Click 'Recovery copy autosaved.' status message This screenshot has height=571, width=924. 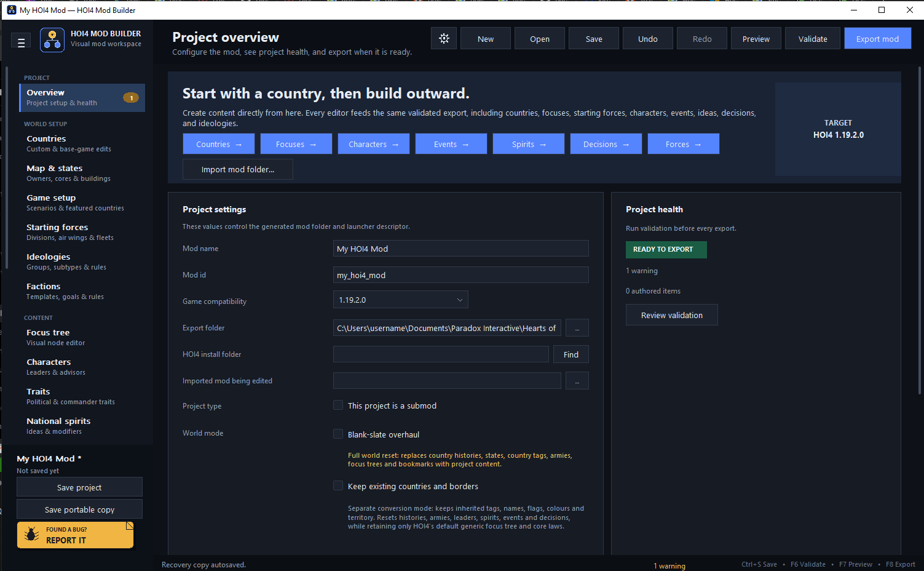[x=203, y=565]
